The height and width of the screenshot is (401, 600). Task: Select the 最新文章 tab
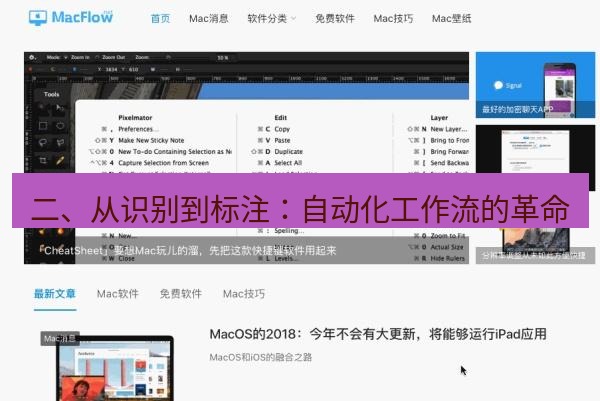point(55,294)
